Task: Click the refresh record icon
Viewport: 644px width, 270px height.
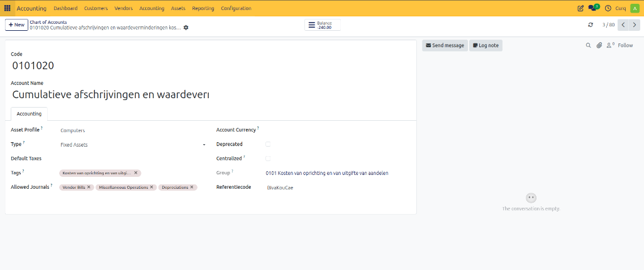Action: (x=591, y=25)
